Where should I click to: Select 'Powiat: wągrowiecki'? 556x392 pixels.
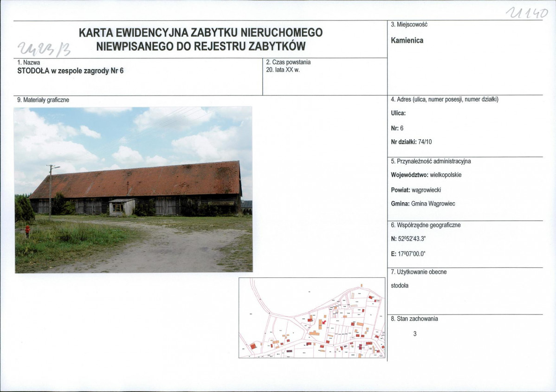(416, 190)
